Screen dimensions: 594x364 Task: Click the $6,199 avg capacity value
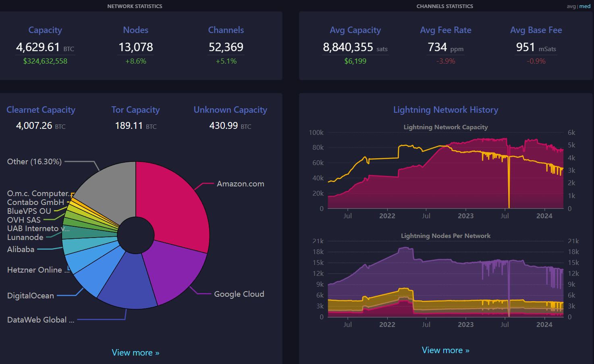click(x=355, y=61)
